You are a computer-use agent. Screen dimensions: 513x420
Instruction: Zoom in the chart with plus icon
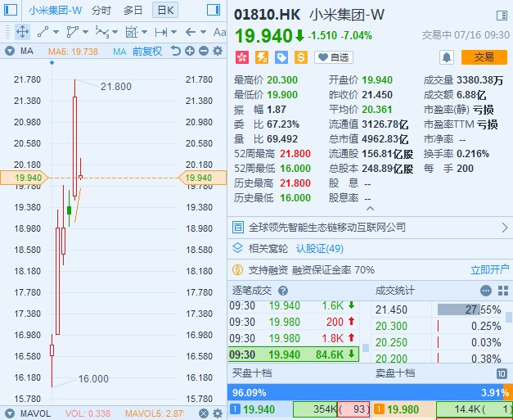(x=190, y=51)
